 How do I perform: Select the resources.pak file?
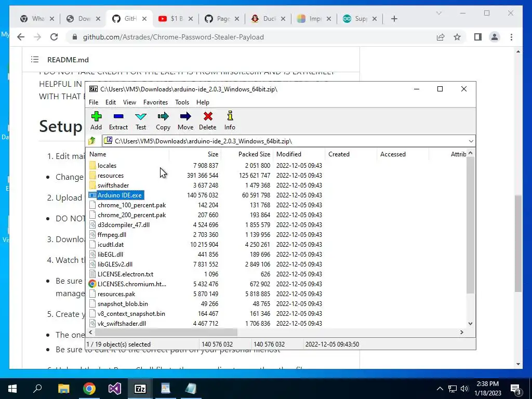pos(116,294)
